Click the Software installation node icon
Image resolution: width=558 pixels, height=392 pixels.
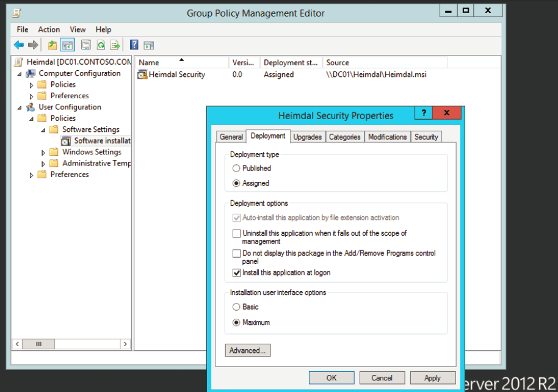click(x=66, y=141)
